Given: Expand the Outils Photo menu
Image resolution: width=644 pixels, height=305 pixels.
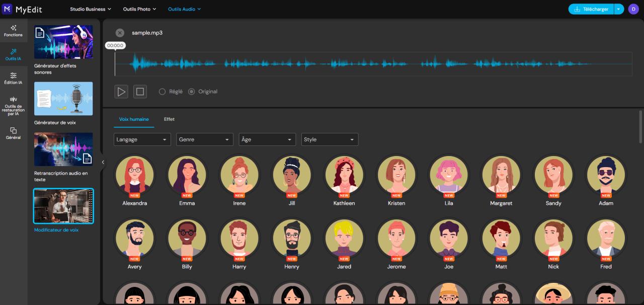Looking at the screenshot, I should [139, 9].
